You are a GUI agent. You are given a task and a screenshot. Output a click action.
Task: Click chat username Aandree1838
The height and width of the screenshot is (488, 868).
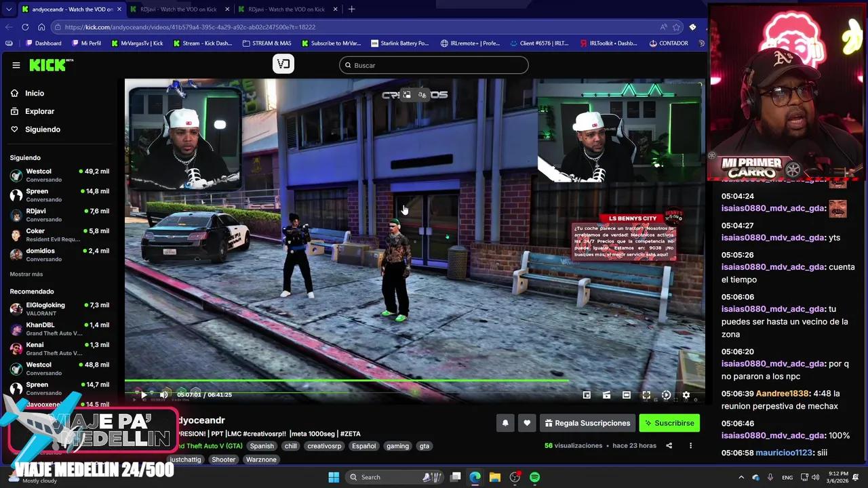tap(782, 394)
